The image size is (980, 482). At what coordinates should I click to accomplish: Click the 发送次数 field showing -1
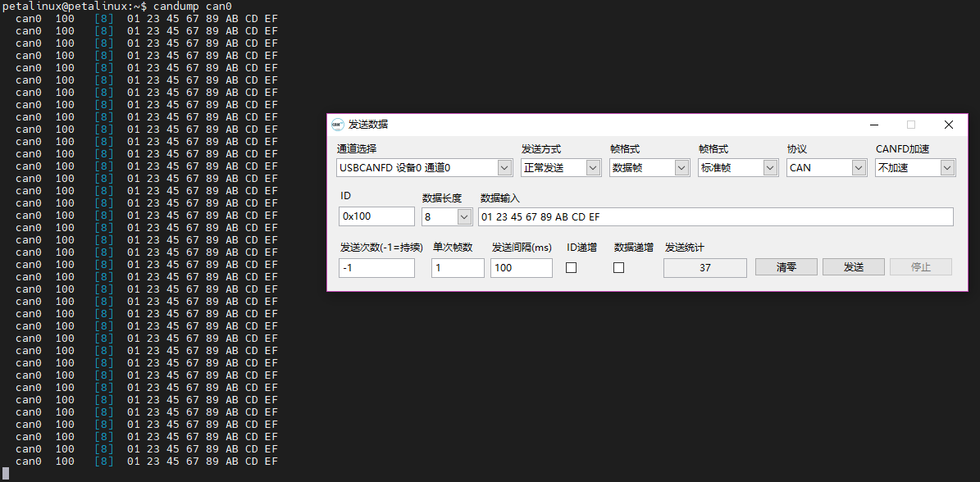(377, 268)
